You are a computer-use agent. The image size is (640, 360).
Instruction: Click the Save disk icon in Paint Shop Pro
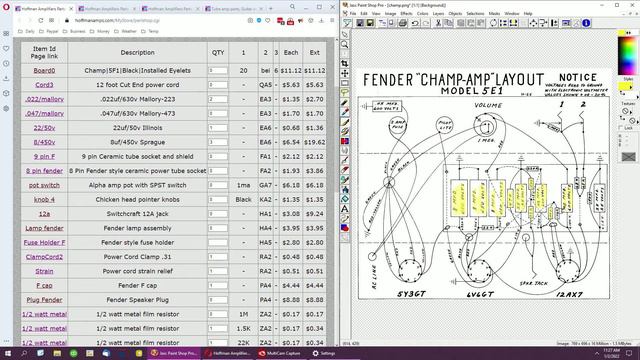[x=360, y=23]
